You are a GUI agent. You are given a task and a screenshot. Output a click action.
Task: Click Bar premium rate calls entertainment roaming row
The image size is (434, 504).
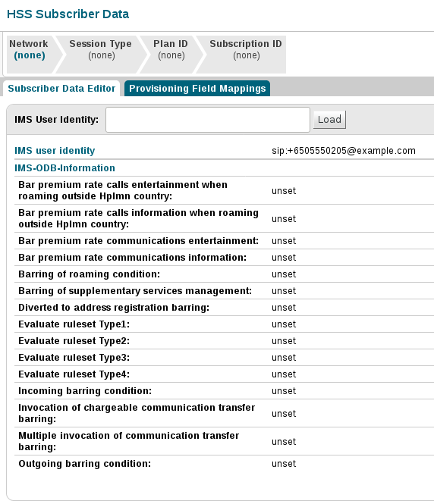[225, 190]
